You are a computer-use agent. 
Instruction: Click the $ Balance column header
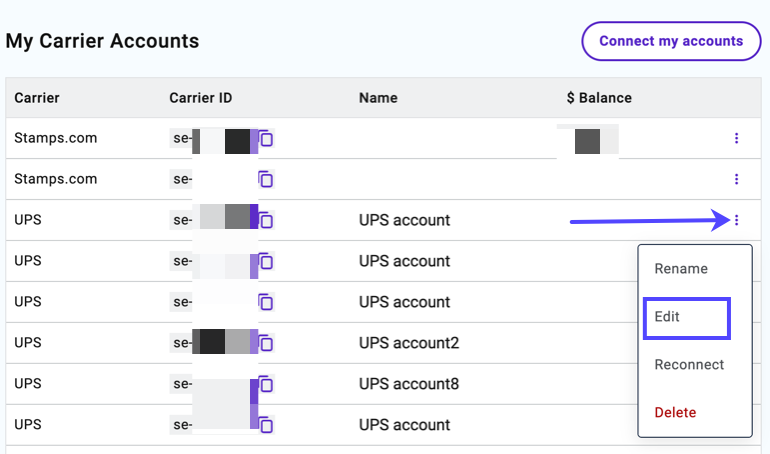coord(599,98)
